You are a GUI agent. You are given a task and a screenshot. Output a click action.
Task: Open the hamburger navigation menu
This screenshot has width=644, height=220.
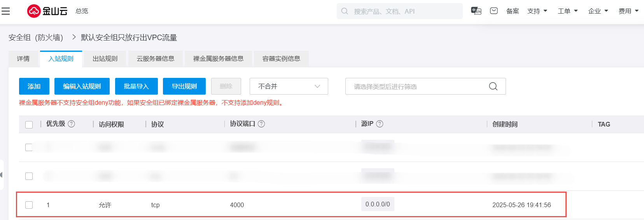tap(5, 11)
